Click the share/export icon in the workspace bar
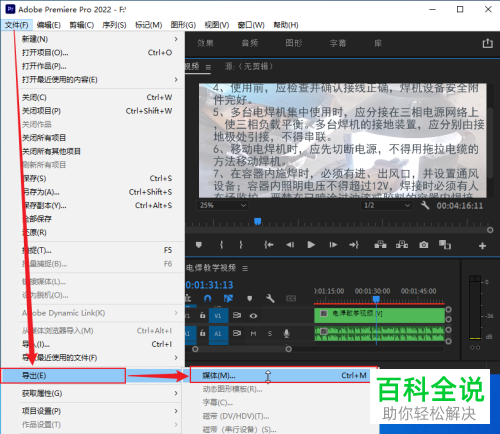Viewport: 500px width, 434px height. coord(487,43)
